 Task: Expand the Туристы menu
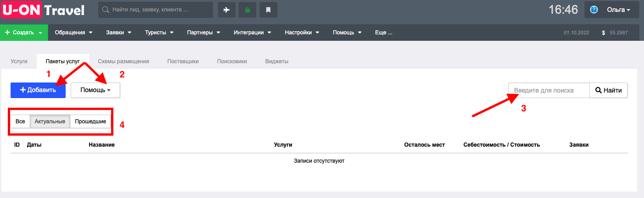(159, 33)
